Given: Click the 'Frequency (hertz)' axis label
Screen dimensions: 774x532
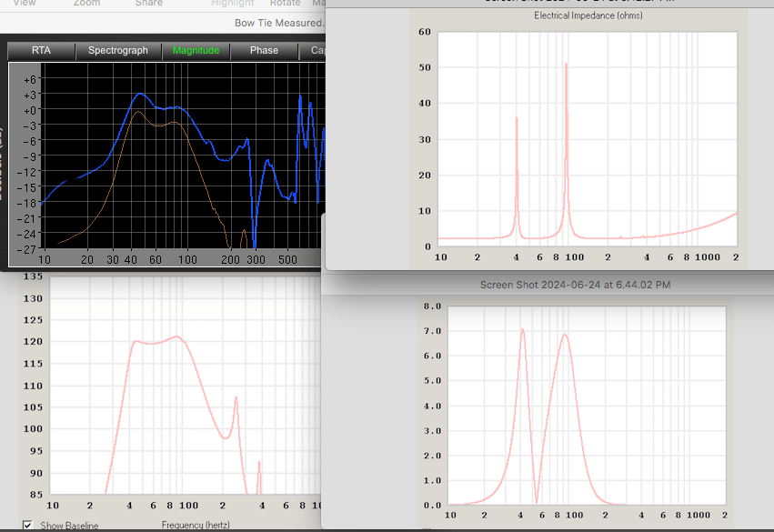Looking at the screenshot, I should (196, 525).
